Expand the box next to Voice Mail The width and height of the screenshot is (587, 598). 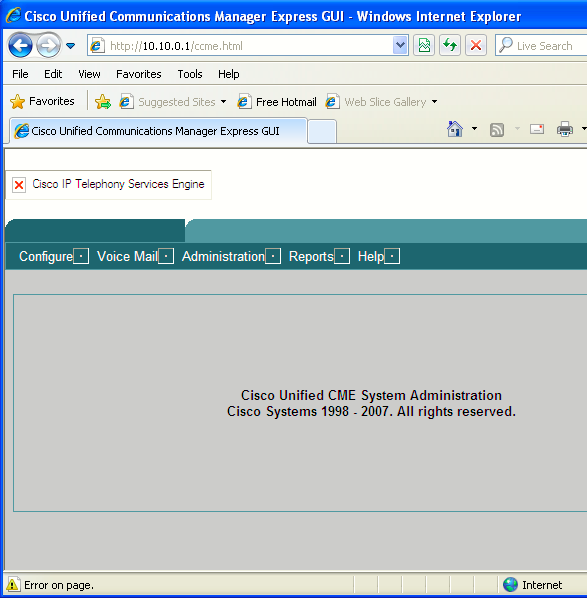[x=166, y=256]
